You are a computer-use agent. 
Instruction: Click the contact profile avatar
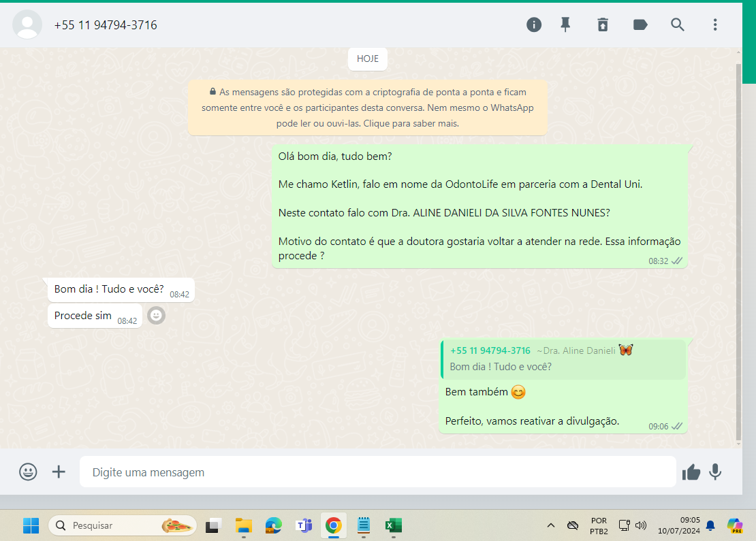(x=27, y=24)
